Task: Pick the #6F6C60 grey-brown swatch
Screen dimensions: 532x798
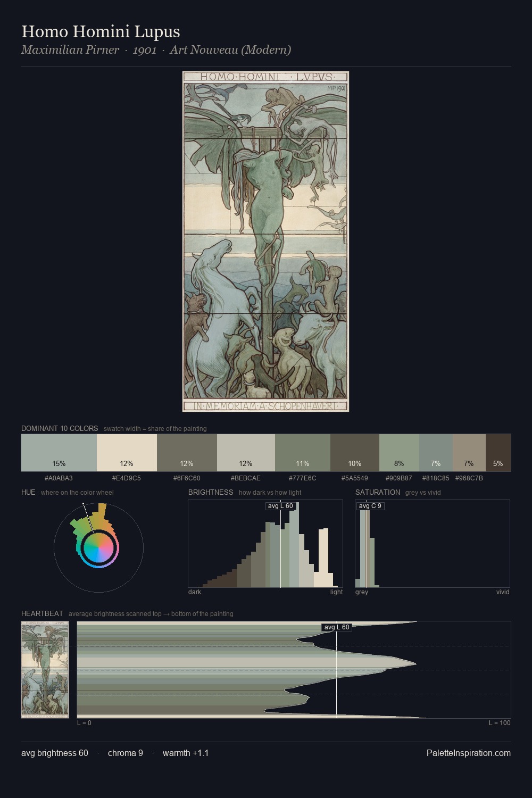Action: click(x=187, y=453)
